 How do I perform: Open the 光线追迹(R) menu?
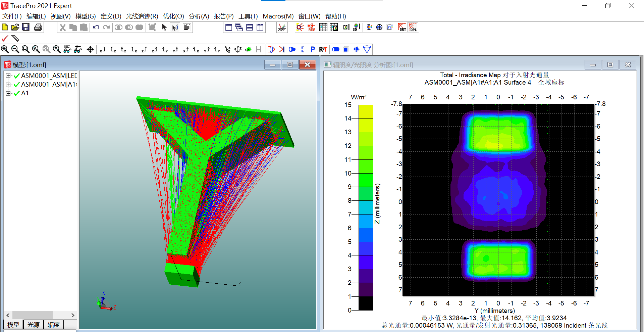pos(142,16)
